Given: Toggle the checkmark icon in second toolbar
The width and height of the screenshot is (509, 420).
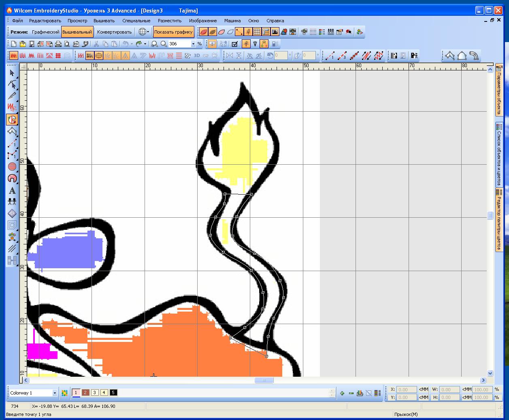Looking at the screenshot, I should click(x=234, y=44).
